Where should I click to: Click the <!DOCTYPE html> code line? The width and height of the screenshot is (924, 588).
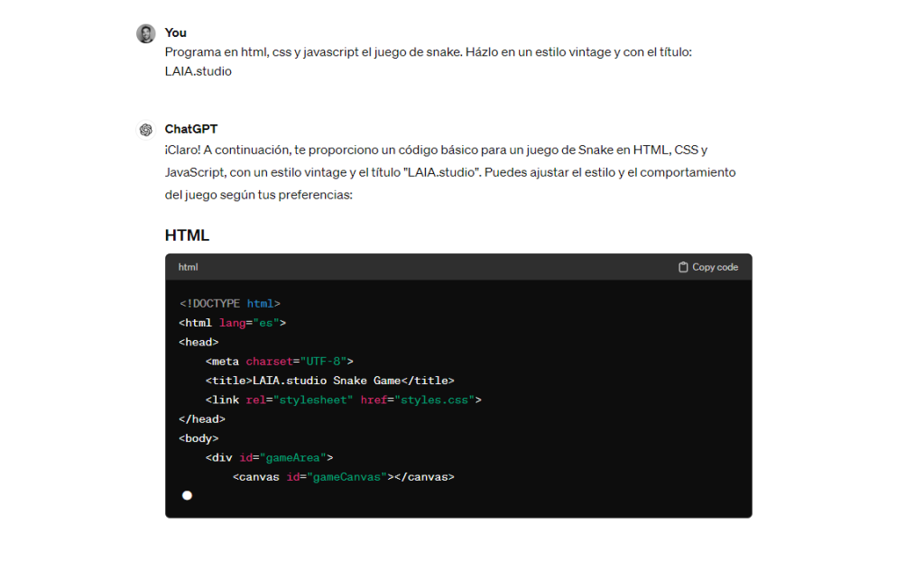point(229,304)
